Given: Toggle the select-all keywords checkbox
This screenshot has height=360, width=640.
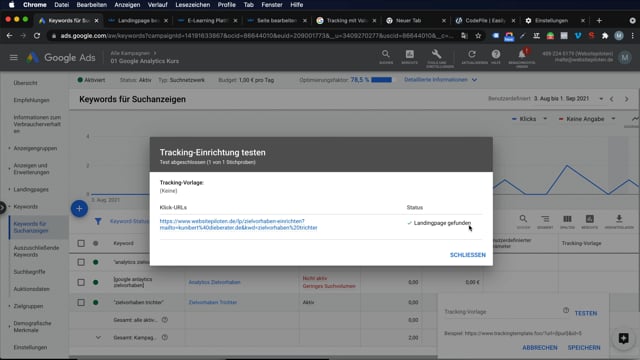Looking at the screenshot, I should tap(81, 243).
